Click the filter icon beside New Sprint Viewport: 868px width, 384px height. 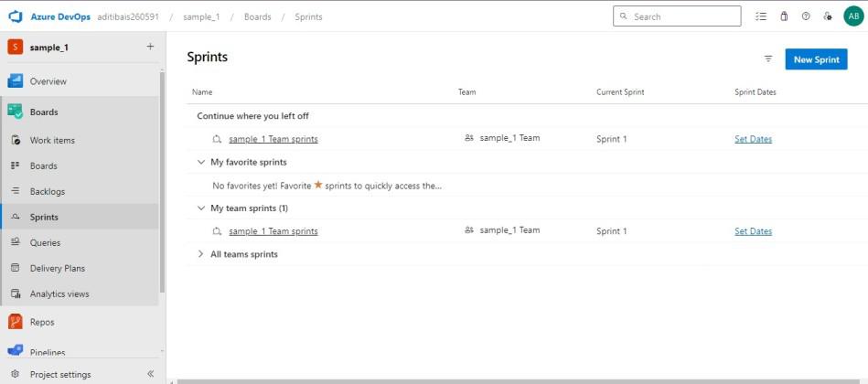pos(768,59)
